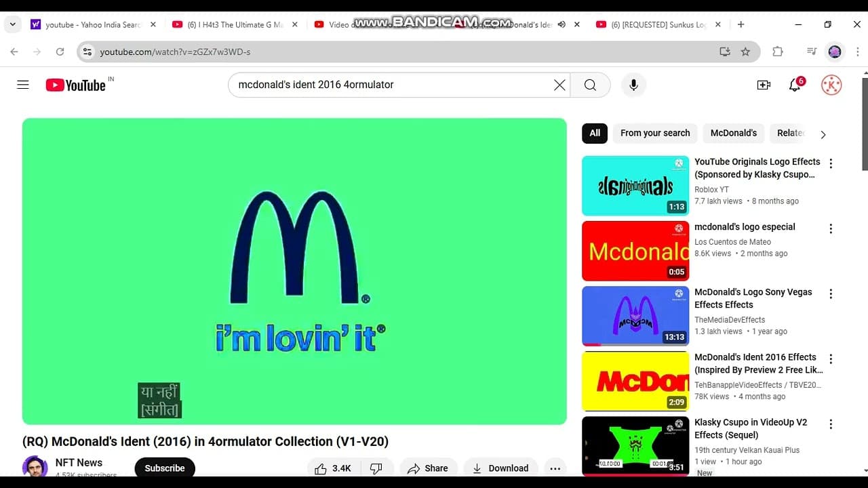This screenshot has width=868, height=488.
Task: View site information icon in address bar
Action: pos(86,52)
